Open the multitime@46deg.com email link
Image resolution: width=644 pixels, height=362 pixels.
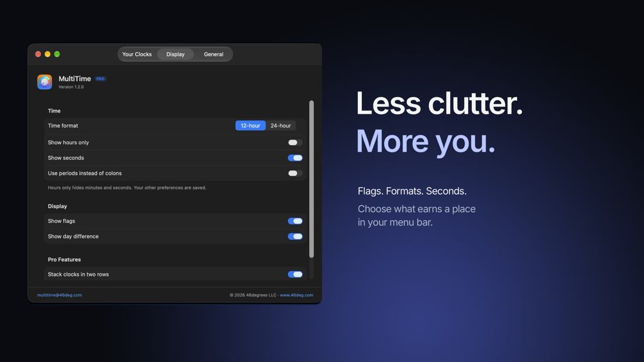tap(60, 295)
